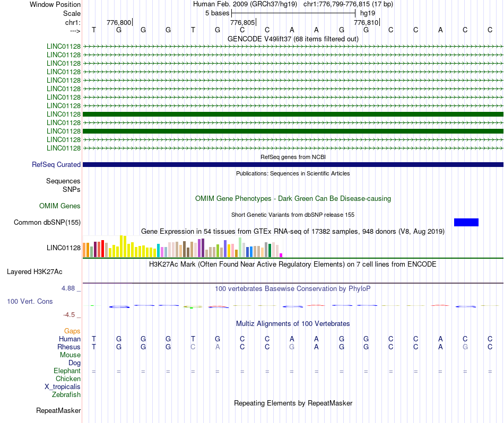The width and height of the screenshot is (504, 423).
Task: Open the OMIM Gene Phenotypes track title
Action: point(293,198)
